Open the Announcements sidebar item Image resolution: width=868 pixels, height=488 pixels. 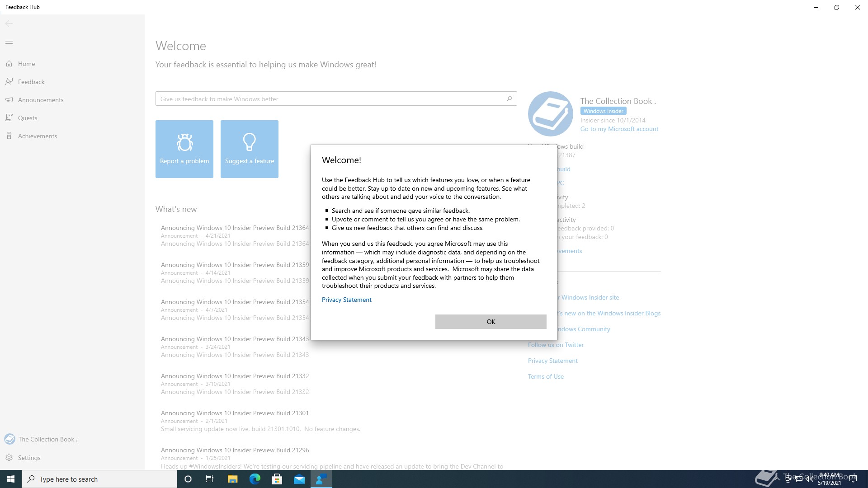click(72, 100)
